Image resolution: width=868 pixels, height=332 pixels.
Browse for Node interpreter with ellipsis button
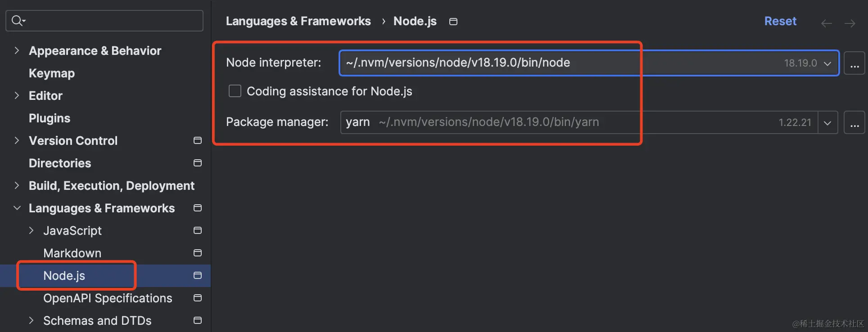[854, 63]
